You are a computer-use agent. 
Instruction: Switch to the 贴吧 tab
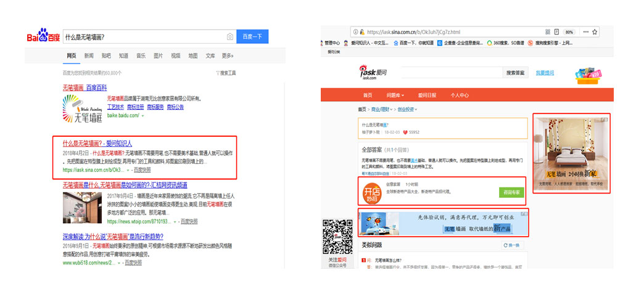click(x=106, y=56)
